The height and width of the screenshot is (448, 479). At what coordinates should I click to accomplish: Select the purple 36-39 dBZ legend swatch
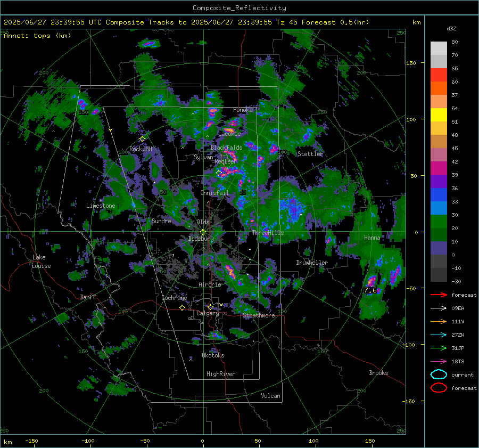click(x=439, y=182)
